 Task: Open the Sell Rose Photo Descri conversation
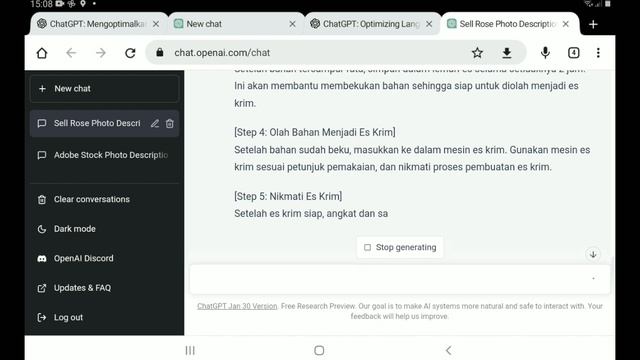pyautogui.click(x=97, y=123)
